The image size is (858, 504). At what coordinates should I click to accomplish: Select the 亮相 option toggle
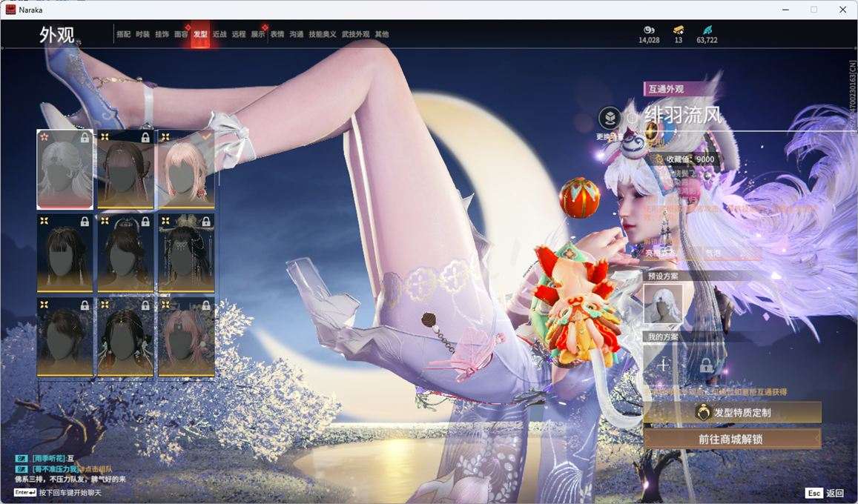[659, 251]
